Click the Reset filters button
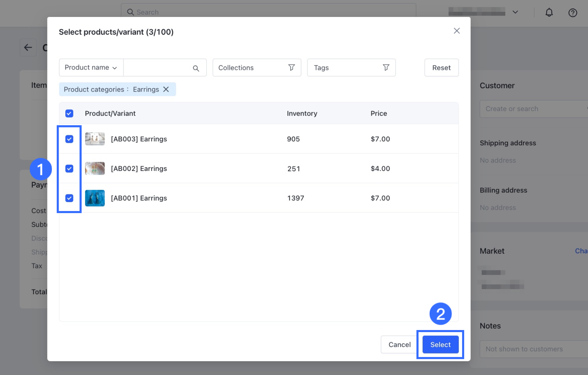 click(441, 67)
